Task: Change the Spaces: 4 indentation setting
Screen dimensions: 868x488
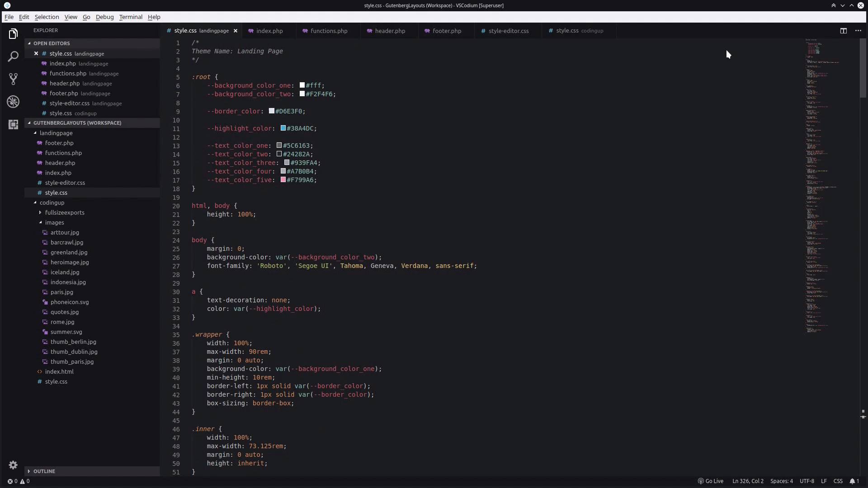Action: click(781, 481)
